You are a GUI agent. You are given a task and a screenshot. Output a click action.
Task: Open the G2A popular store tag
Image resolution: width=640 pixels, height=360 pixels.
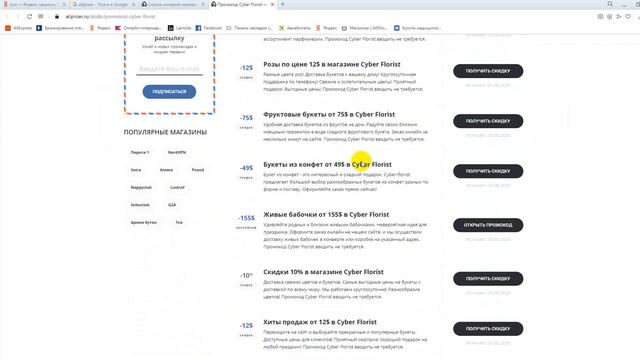172,205
